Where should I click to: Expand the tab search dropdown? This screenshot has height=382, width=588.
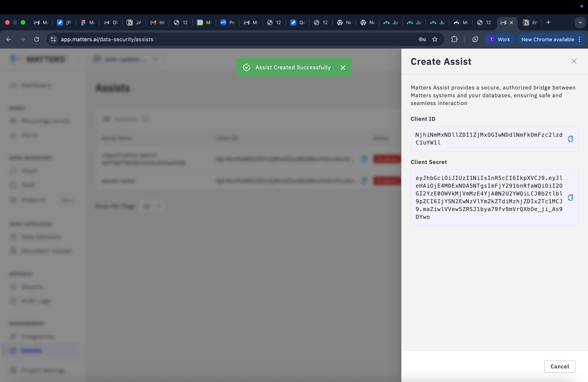coord(580,23)
